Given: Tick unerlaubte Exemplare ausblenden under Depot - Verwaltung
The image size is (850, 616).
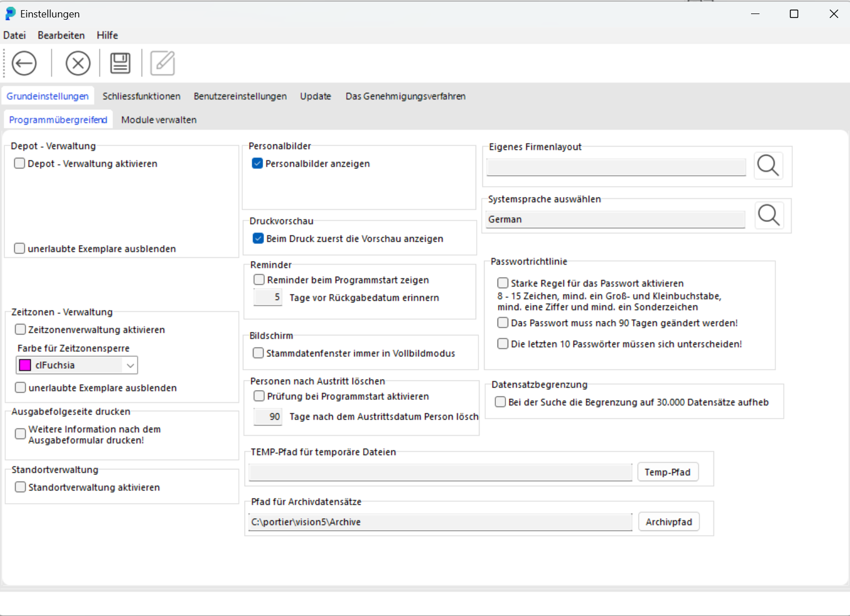Looking at the screenshot, I should click(20, 248).
